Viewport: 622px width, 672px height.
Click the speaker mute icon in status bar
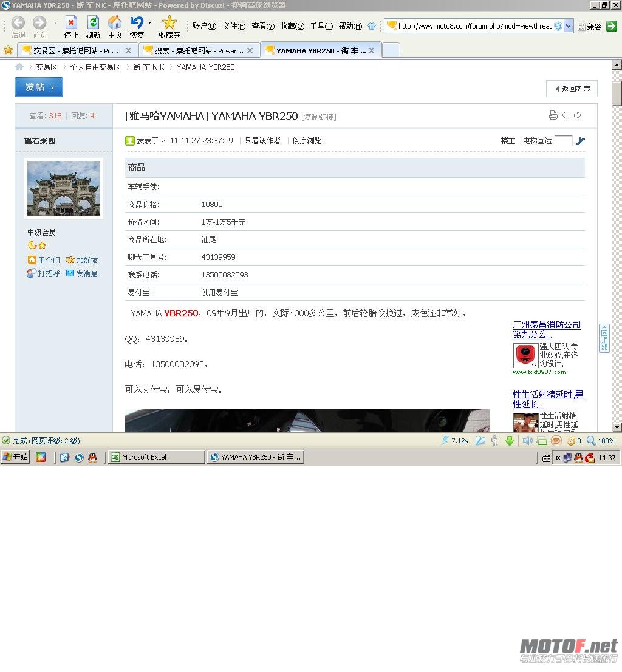point(527,441)
